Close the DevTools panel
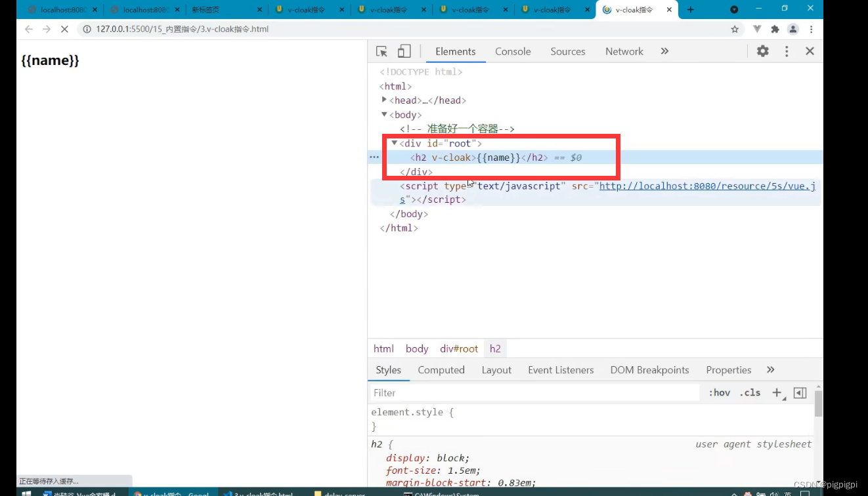The width and height of the screenshot is (868, 496). (810, 51)
